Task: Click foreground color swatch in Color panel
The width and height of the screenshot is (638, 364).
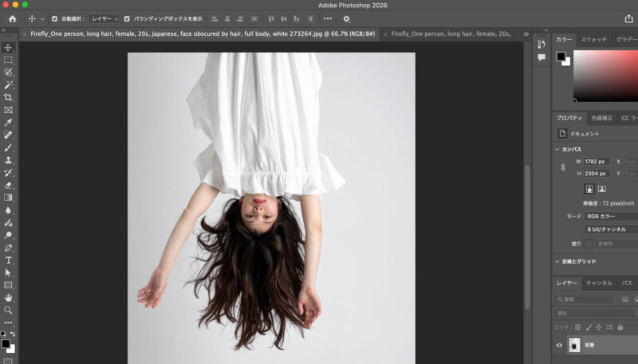Action: (x=561, y=57)
